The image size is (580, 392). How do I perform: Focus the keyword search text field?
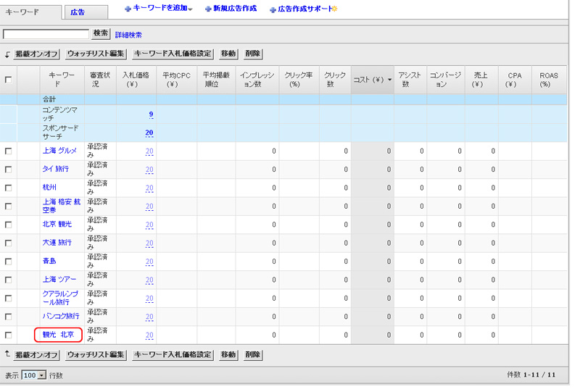pos(46,34)
